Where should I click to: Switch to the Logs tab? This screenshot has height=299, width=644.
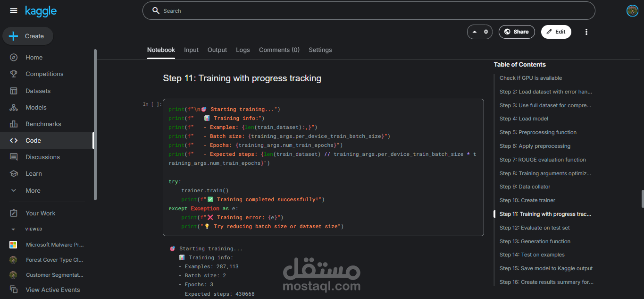243,50
